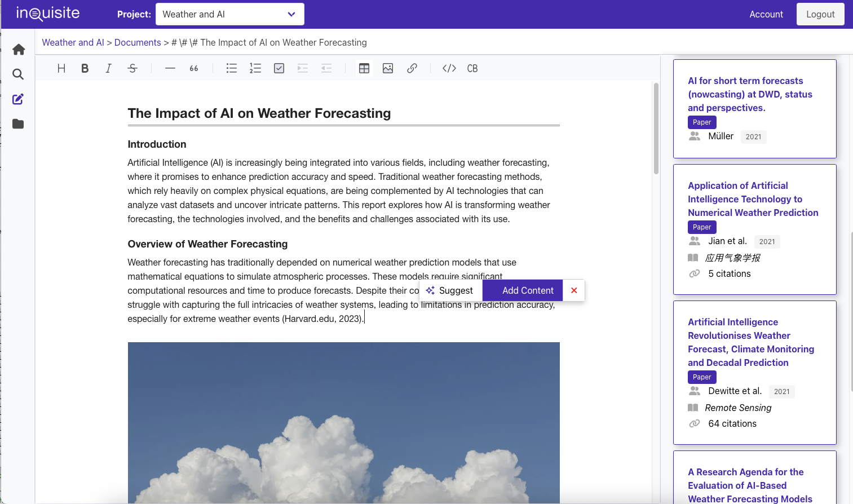
Task: Click the Suggest button
Action: tap(450, 290)
